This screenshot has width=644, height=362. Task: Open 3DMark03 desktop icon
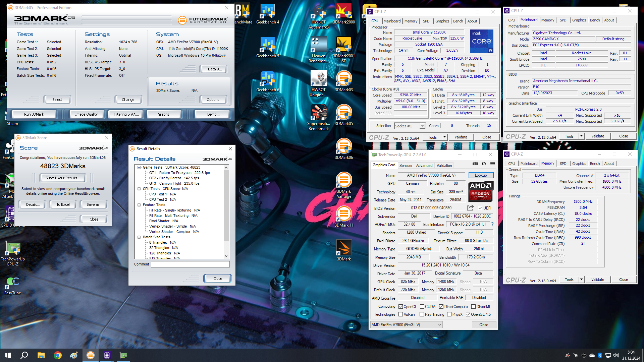click(x=344, y=82)
